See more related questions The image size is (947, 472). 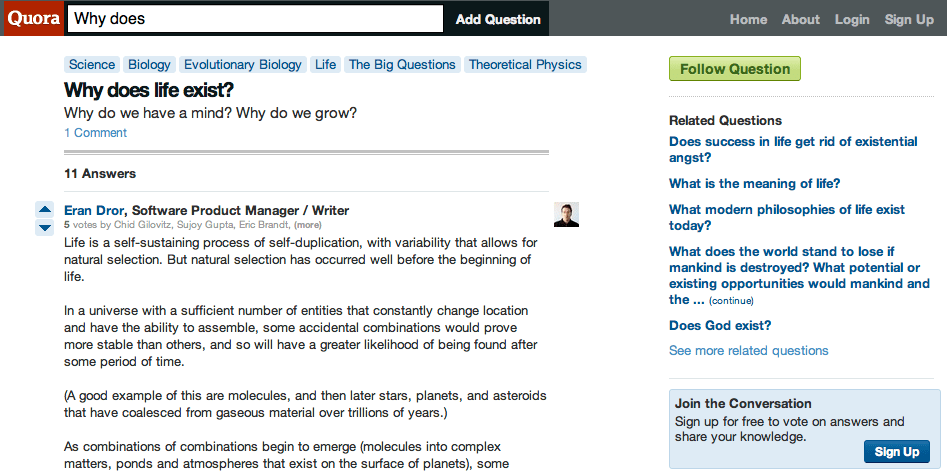748,351
